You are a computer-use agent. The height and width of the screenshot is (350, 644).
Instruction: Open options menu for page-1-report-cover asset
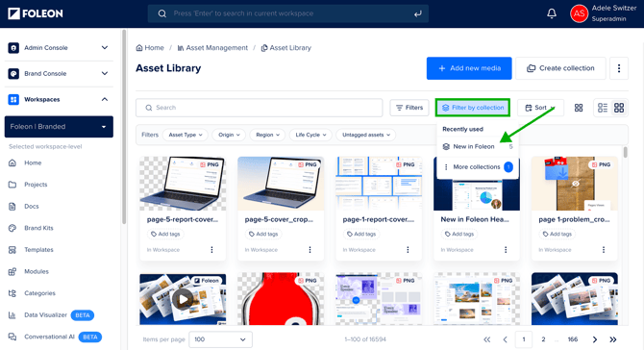point(408,250)
